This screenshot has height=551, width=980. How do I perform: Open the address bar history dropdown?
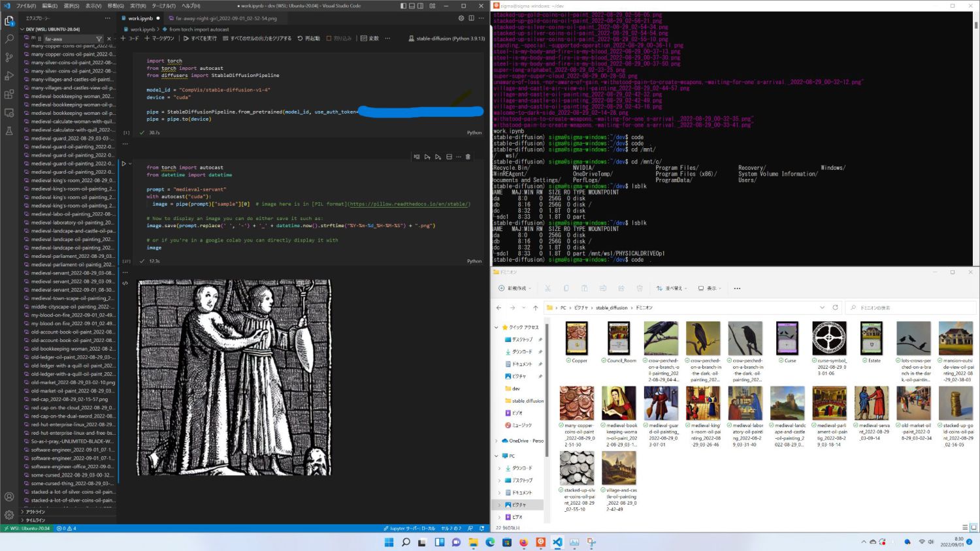[x=822, y=307]
